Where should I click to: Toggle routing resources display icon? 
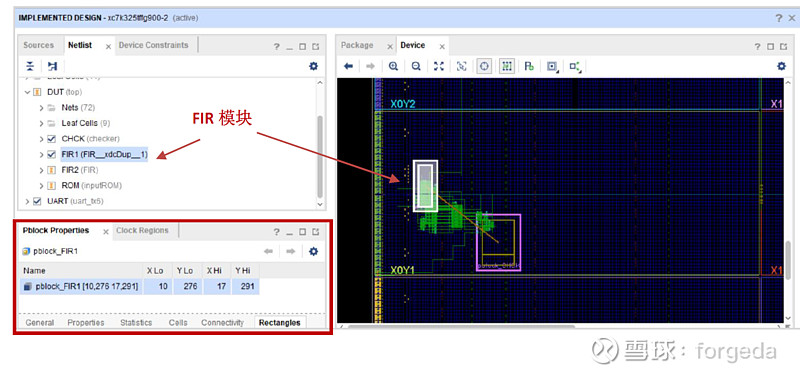click(506, 66)
